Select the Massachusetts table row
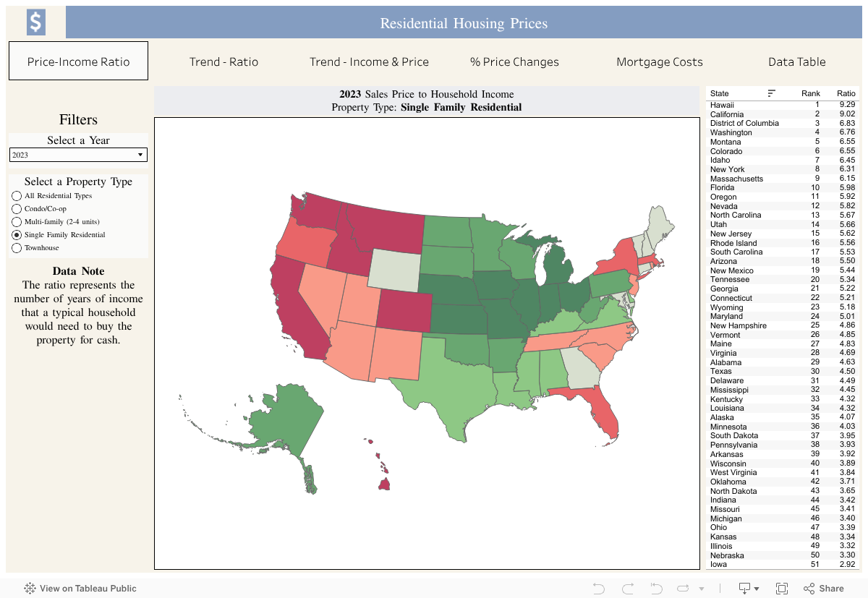This screenshot has height=598, width=868. click(783, 179)
